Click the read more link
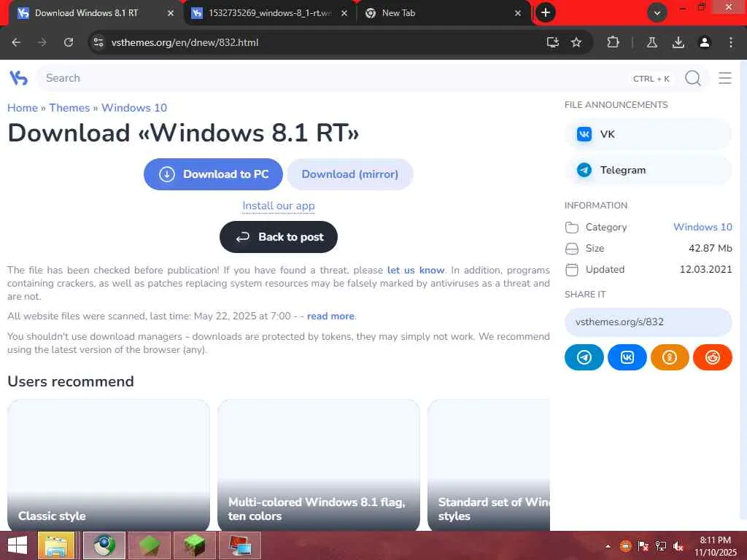 point(330,316)
